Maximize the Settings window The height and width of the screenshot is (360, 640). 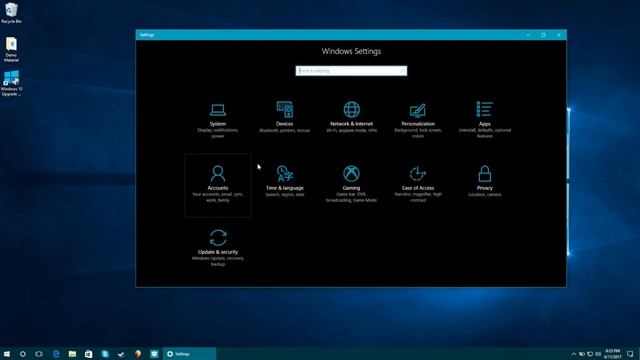coord(543,35)
